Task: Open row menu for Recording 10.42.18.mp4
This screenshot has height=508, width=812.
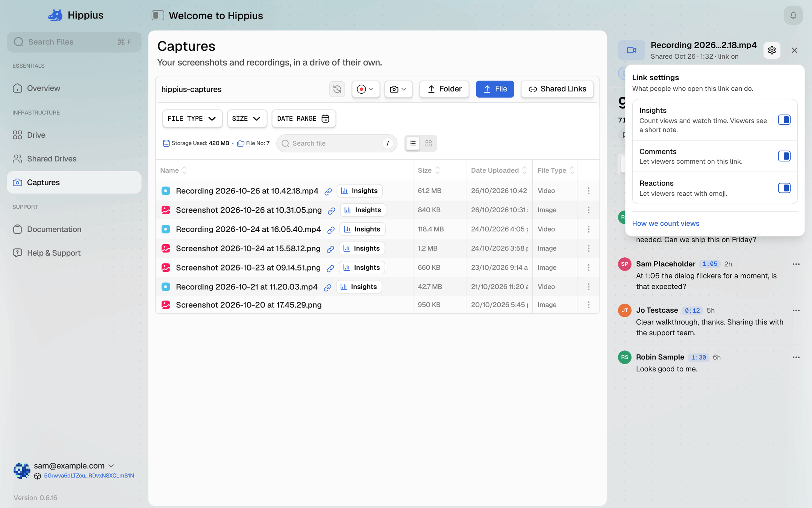Action: click(589, 191)
